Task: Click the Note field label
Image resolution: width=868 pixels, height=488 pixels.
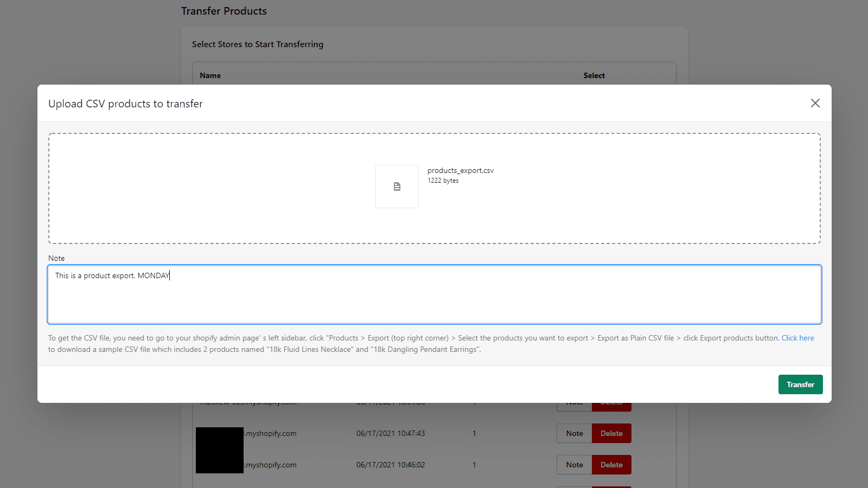Action: point(56,258)
